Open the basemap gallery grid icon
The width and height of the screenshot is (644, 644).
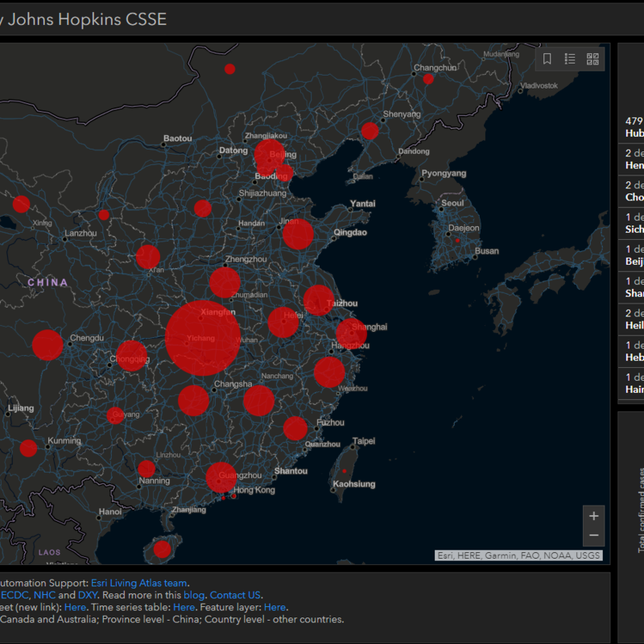click(592, 59)
